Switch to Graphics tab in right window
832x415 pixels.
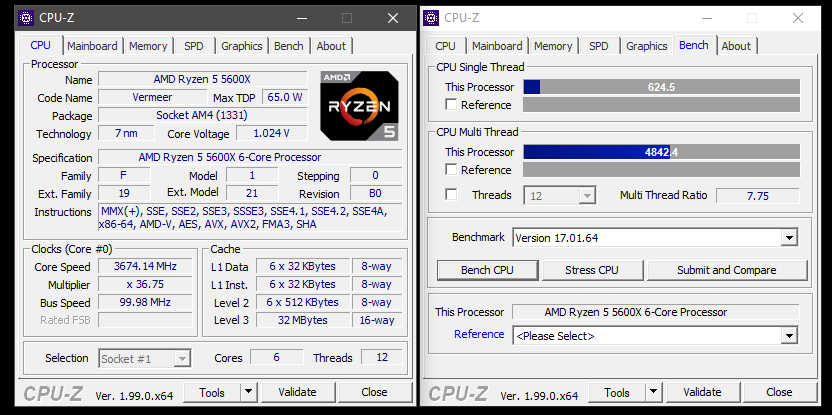tap(646, 46)
